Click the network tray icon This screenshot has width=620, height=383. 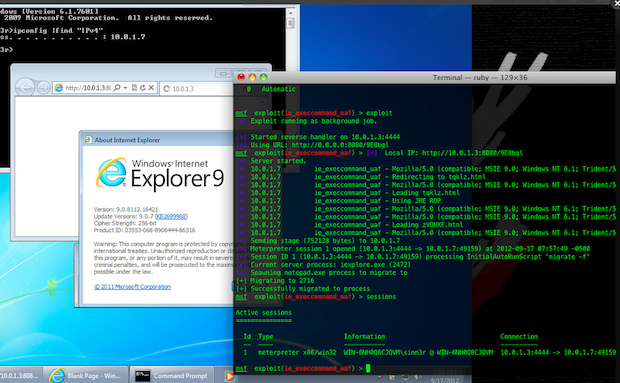pyautogui.click(x=405, y=377)
